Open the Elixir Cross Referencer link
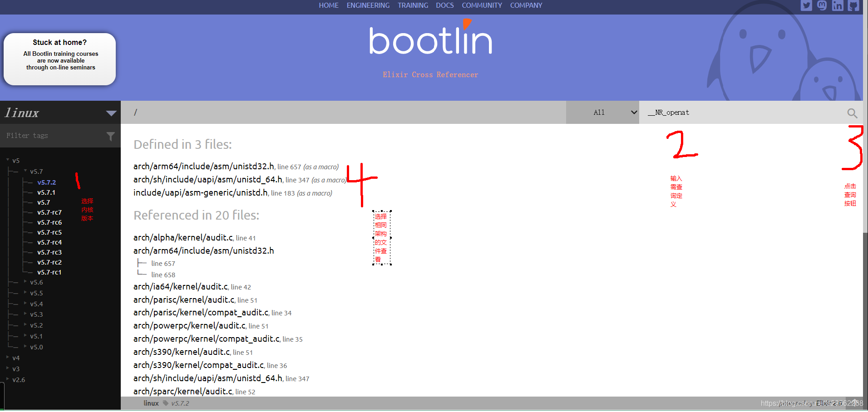Screen dimensions: 868x412 point(430,75)
